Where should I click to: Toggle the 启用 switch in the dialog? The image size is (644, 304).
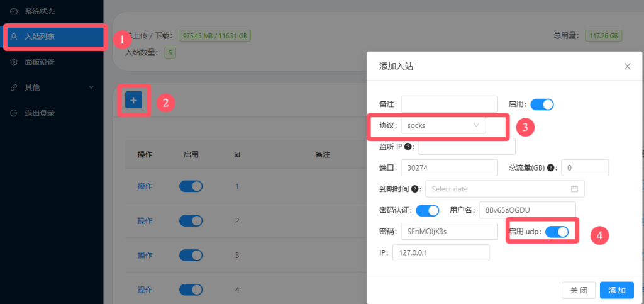point(542,104)
